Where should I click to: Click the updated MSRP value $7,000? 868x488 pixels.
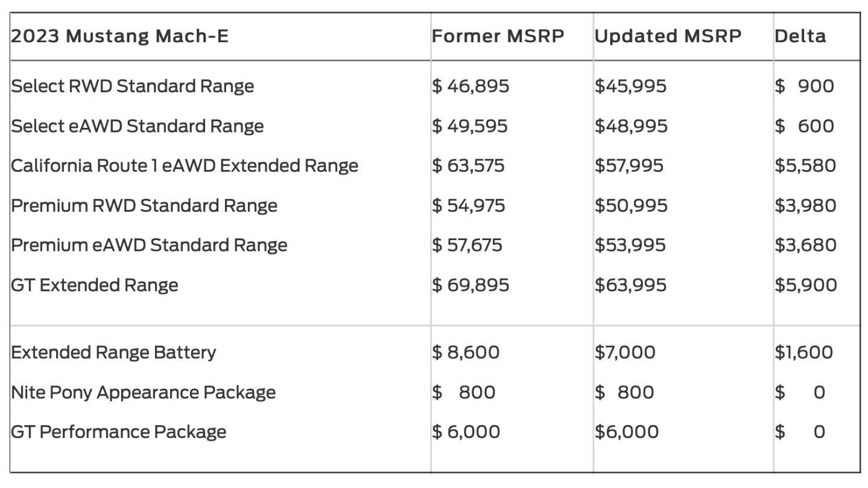point(625,352)
